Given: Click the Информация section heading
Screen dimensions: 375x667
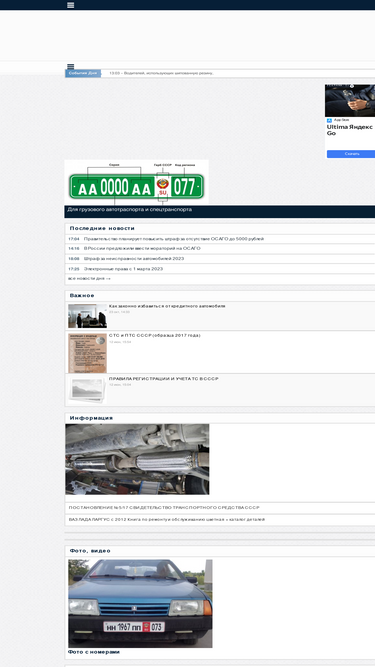Looking at the screenshot, I should (x=91, y=418).
